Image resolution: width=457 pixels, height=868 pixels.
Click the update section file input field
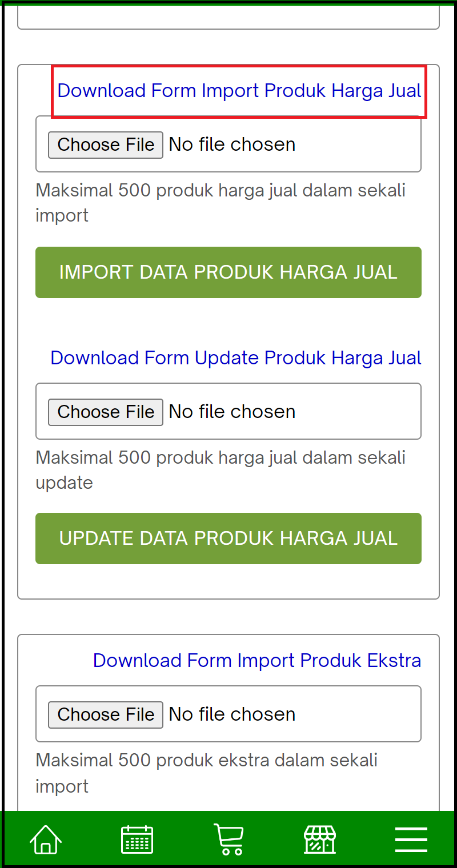(231, 412)
